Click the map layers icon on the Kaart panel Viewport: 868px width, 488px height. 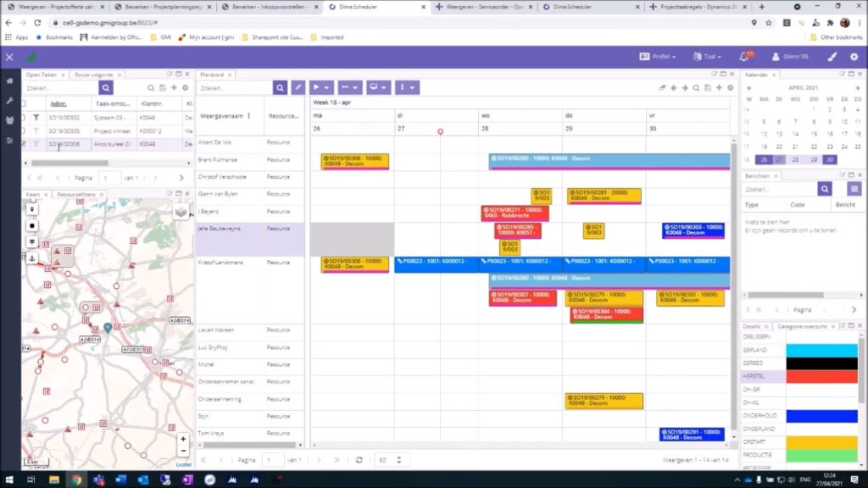[x=180, y=212]
